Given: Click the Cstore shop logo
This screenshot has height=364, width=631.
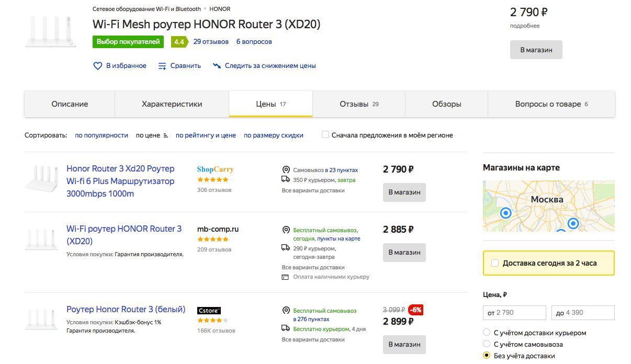Looking at the screenshot, I should (x=209, y=310).
